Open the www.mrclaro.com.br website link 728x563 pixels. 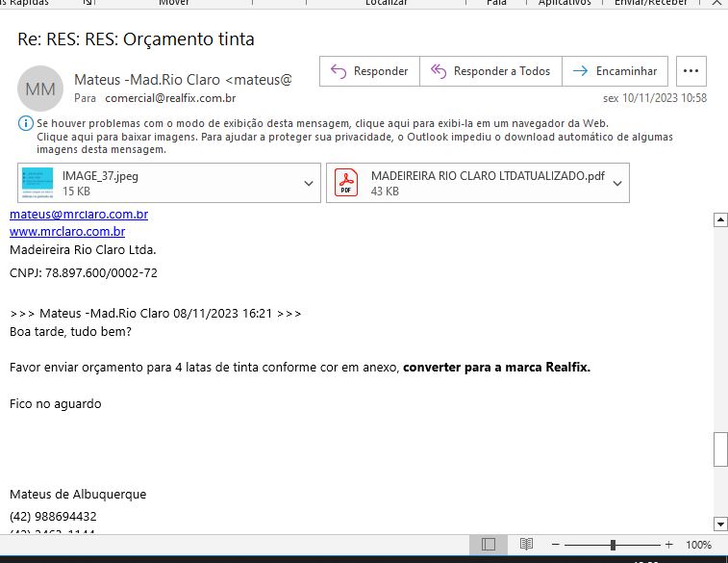pos(67,232)
